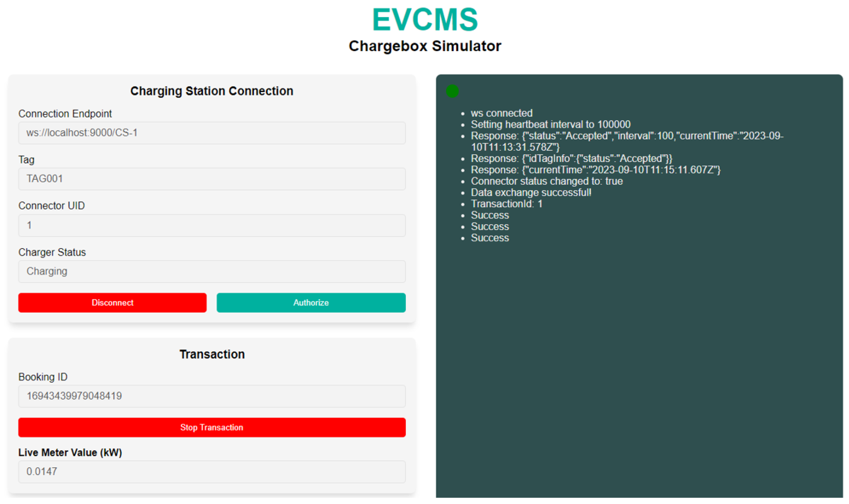This screenshot has width=849, height=504.
Task: Click the 'TransactionId: 1' log entry
Action: (506, 204)
